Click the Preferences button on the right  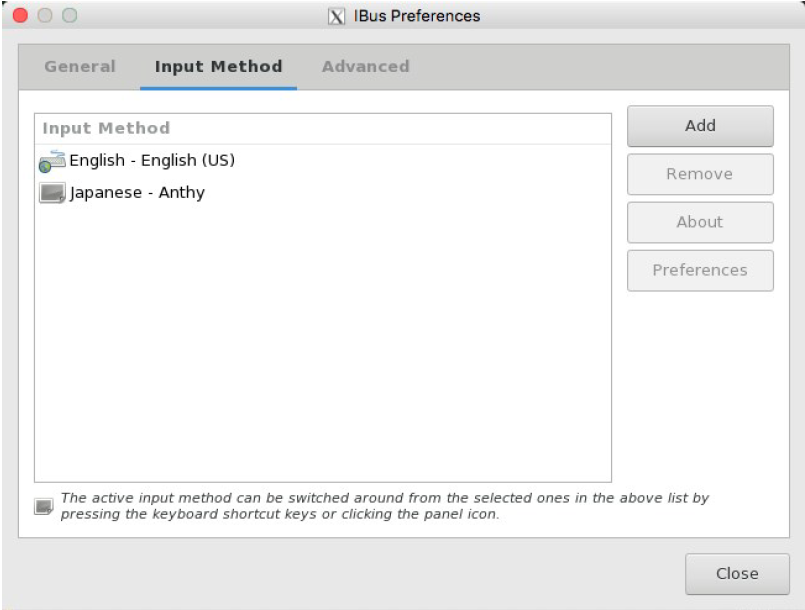coord(700,270)
